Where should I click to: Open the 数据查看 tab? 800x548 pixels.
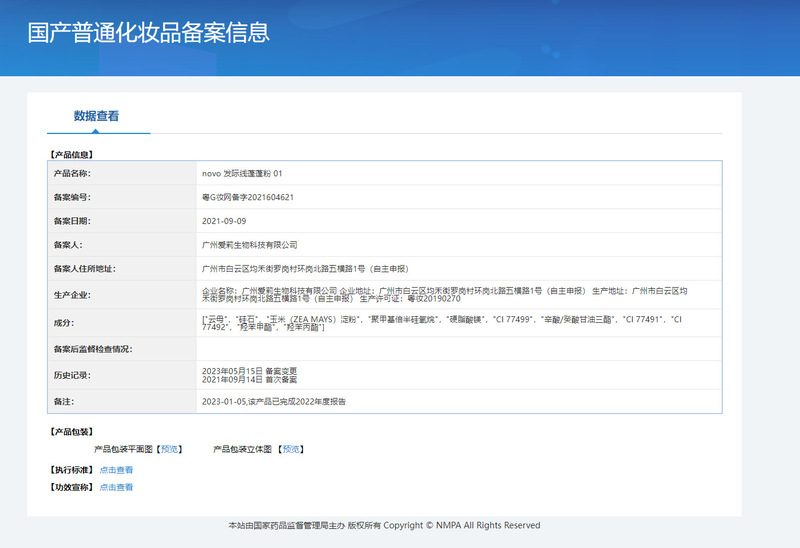coord(97,116)
